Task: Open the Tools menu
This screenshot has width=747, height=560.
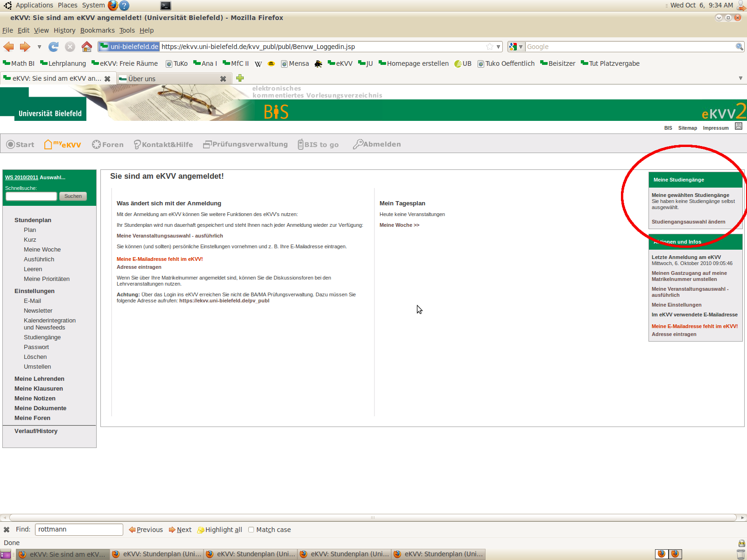Action: [x=127, y=30]
